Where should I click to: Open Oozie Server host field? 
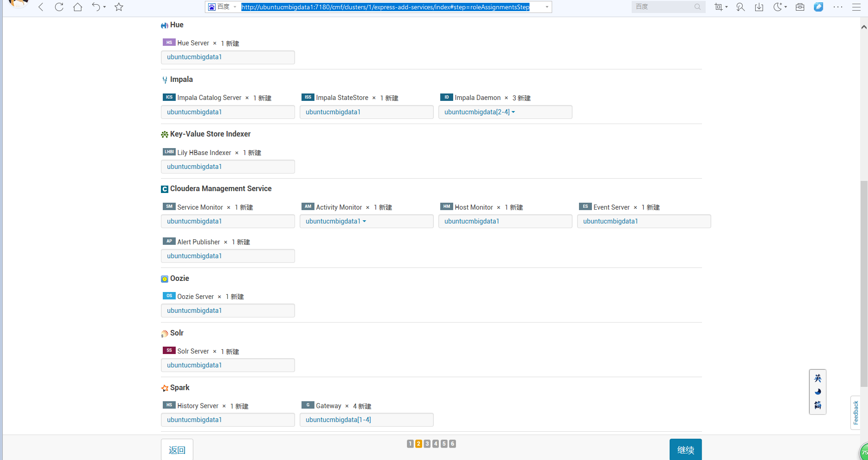click(x=228, y=311)
